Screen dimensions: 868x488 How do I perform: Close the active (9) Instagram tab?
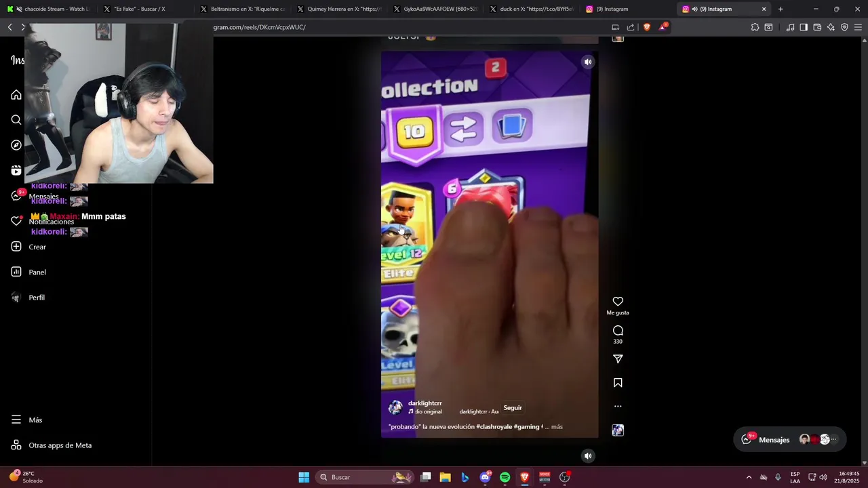(764, 9)
